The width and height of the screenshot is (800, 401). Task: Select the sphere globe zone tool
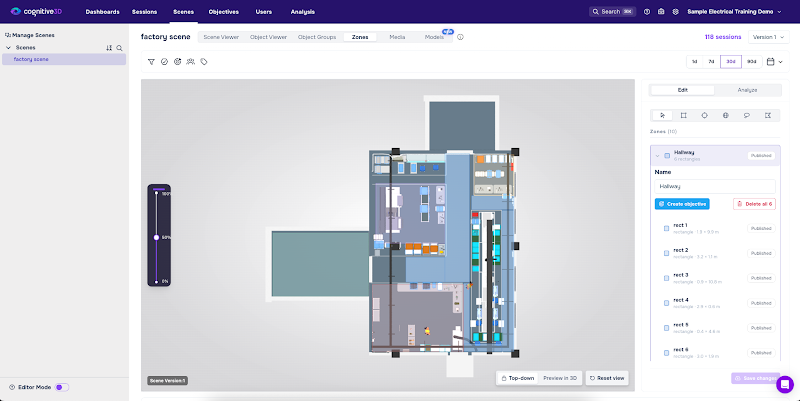(726, 115)
